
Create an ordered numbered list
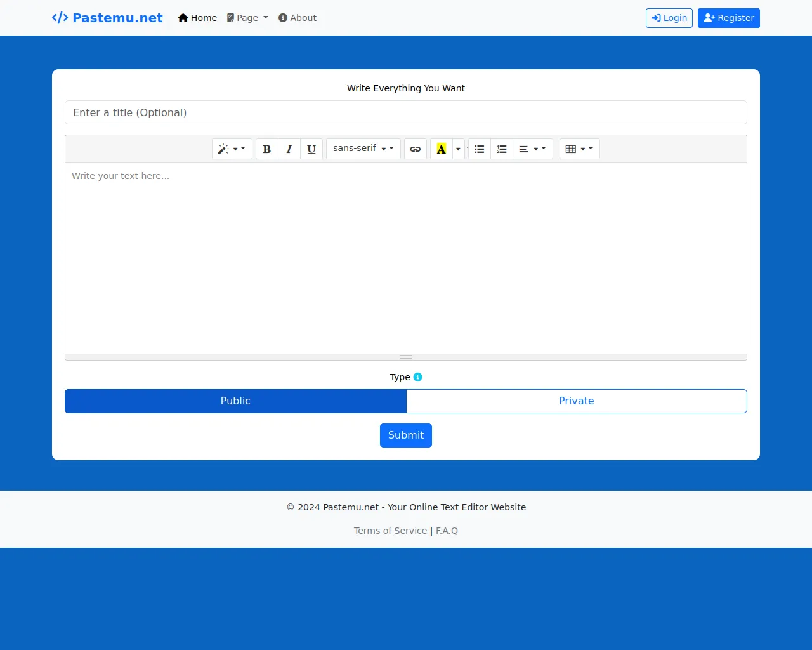[502, 149]
